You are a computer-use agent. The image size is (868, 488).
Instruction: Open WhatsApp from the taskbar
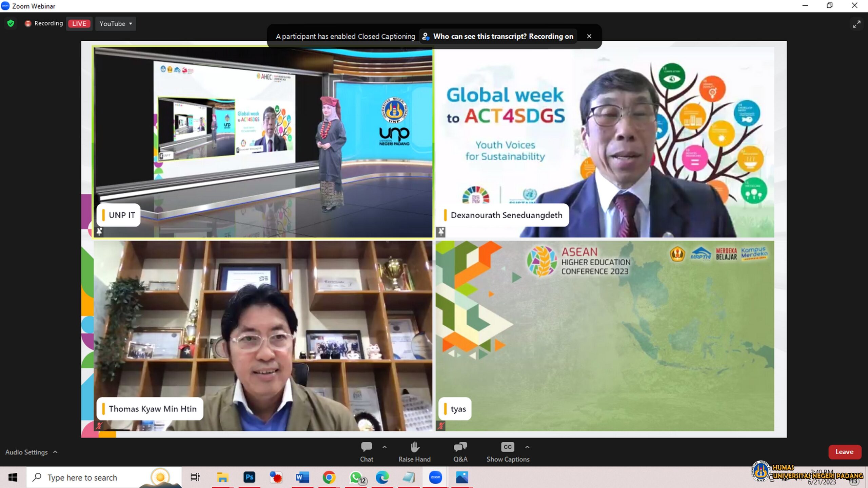356,477
